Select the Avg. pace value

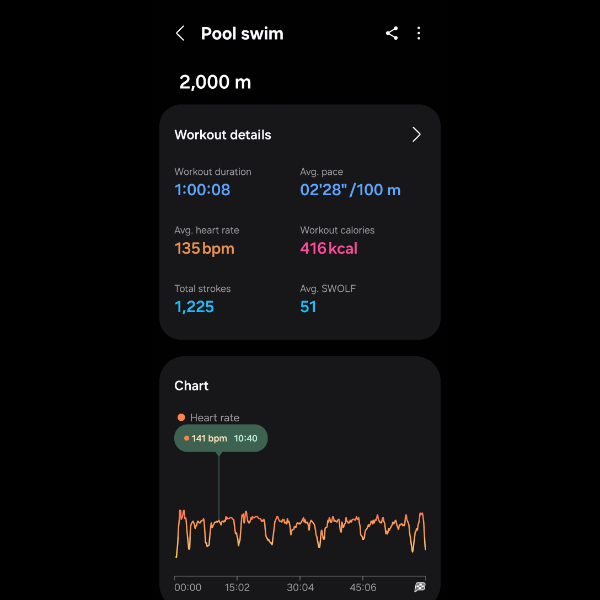tap(350, 190)
